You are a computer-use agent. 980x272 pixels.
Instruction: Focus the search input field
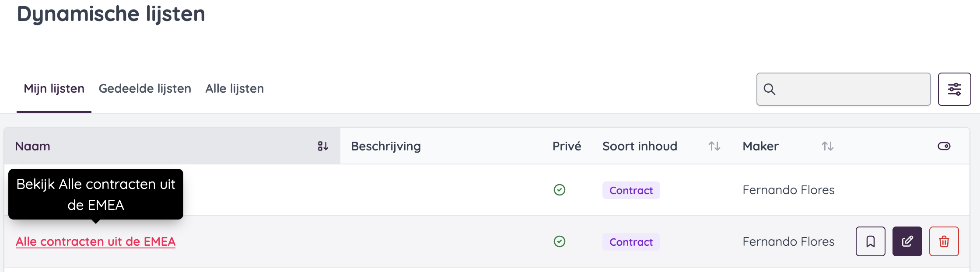[x=851, y=89]
